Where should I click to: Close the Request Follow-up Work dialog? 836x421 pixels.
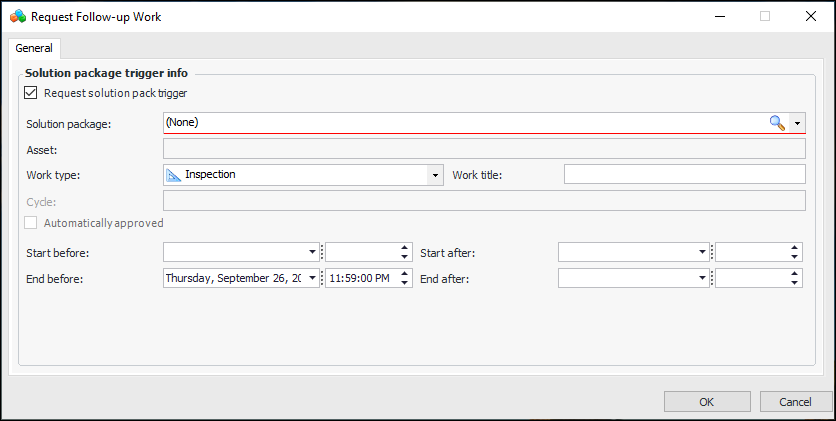(x=809, y=16)
